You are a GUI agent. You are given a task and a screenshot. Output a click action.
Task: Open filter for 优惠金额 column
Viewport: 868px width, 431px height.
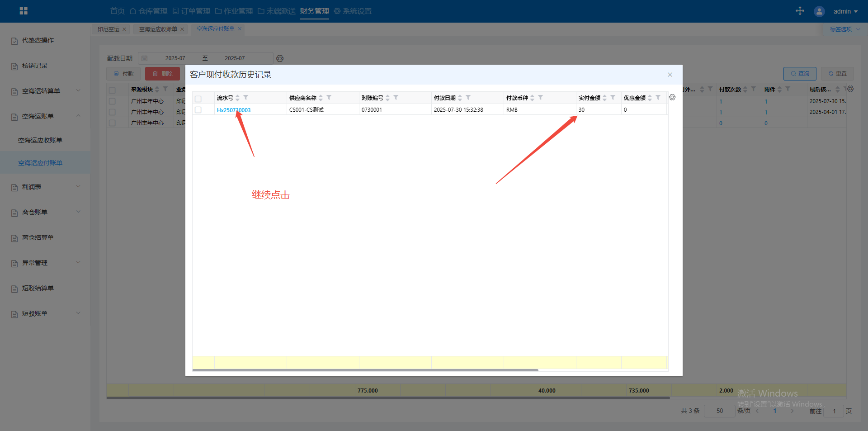[658, 98]
